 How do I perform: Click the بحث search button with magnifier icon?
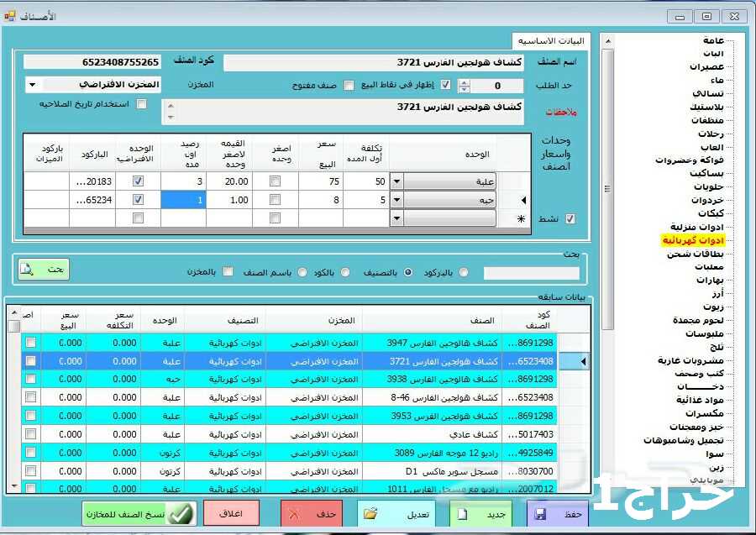tap(44, 269)
